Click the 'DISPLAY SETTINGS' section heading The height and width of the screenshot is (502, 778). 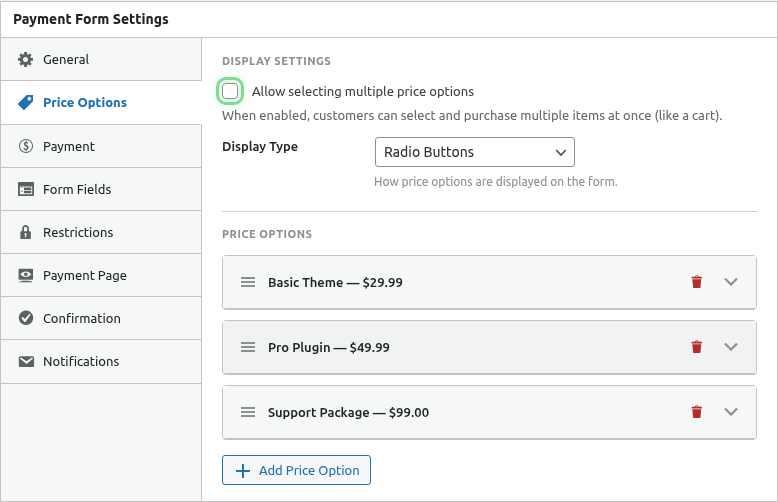click(276, 61)
